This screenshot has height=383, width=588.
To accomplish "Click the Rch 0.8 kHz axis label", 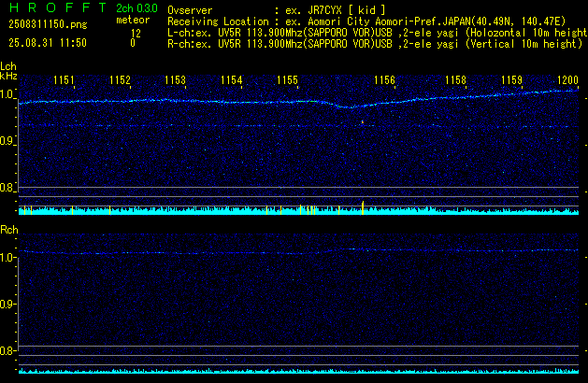I will pos(7,350).
